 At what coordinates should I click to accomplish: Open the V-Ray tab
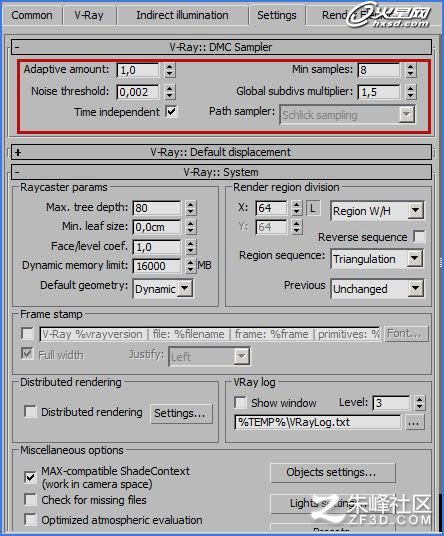pyautogui.click(x=89, y=15)
